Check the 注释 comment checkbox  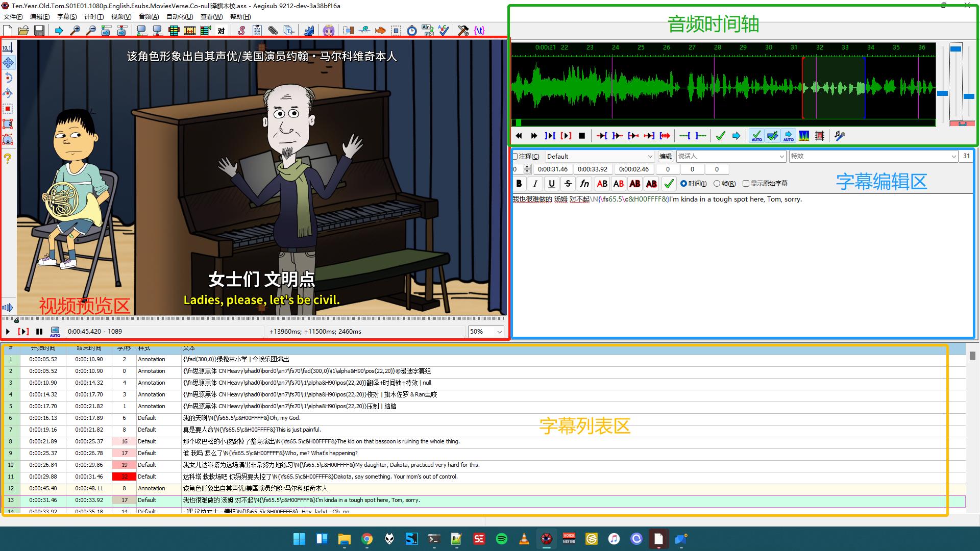click(x=516, y=157)
